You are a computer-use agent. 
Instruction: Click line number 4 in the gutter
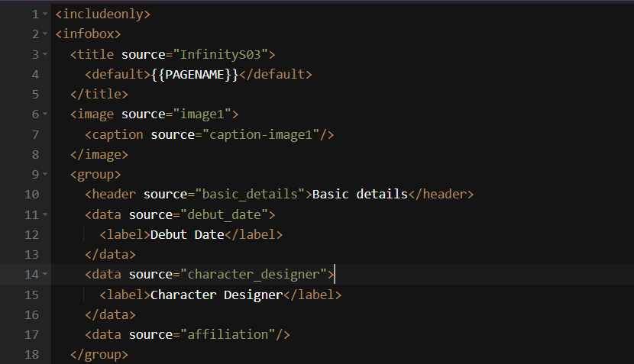[35, 74]
